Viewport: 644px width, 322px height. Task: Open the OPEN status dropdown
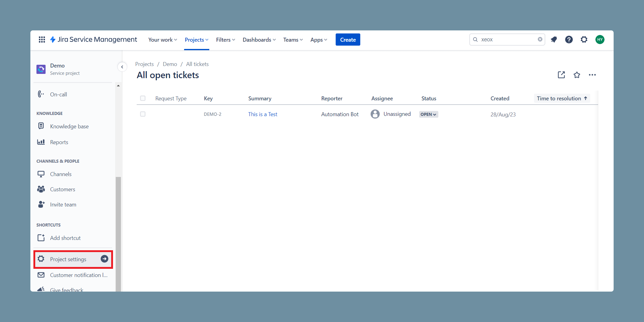tap(429, 114)
